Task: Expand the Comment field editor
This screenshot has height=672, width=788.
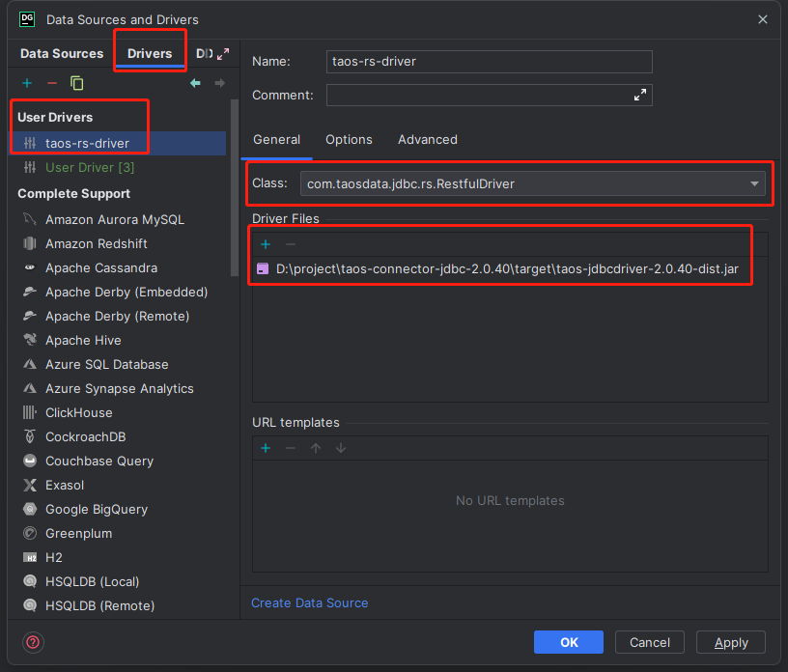Action: tap(639, 95)
